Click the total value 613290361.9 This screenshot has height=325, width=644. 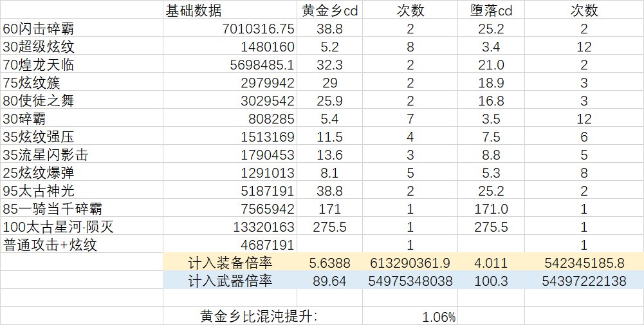pyautogui.click(x=410, y=263)
